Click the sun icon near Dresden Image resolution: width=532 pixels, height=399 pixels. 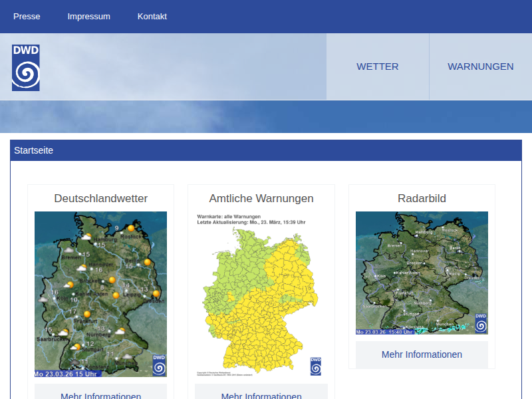coord(156,293)
